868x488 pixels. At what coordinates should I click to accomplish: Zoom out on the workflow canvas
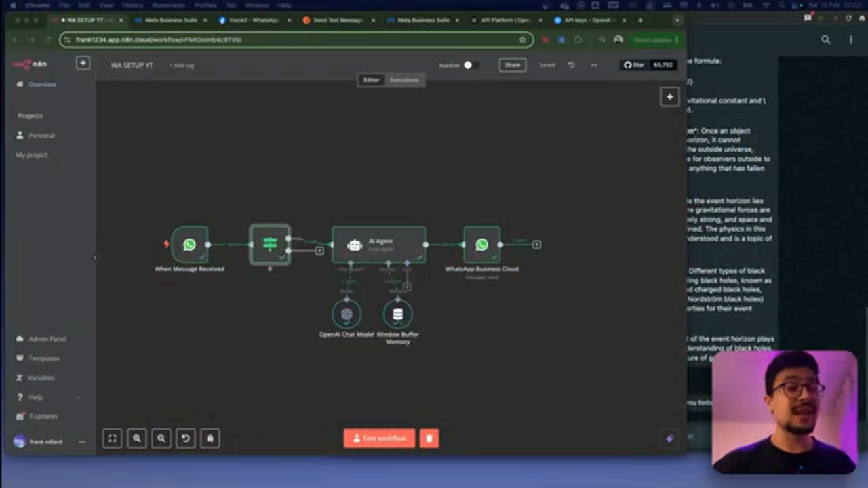(x=161, y=439)
